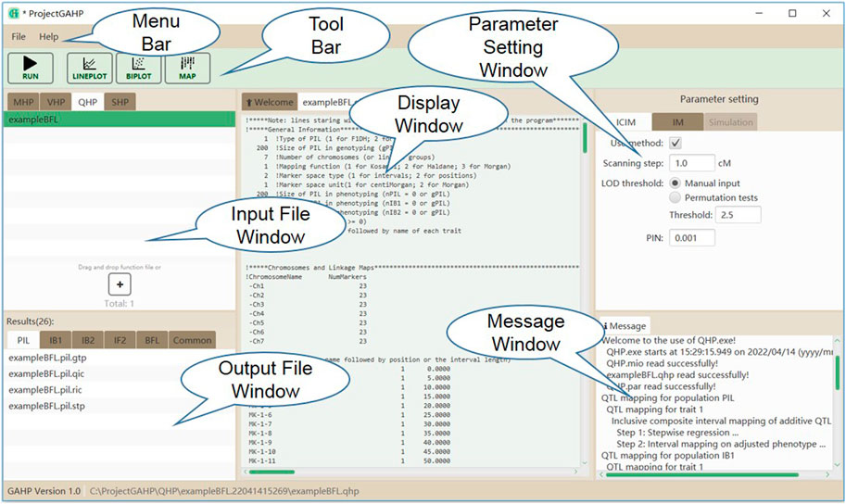Image resolution: width=846 pixels, height=504 pixels.
Task: Select the PIL results tab
Action: click(x=23, y=341)
